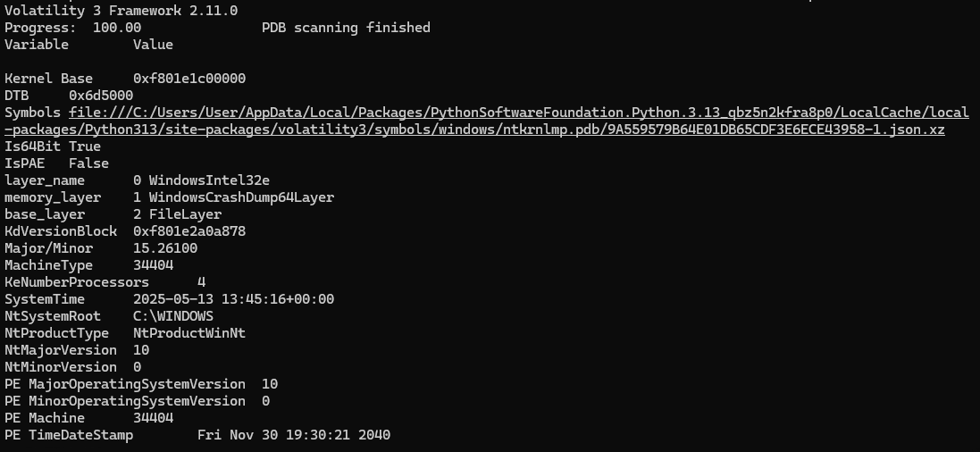The image size is (980, 452).
Task: Click the Progress 100.00 value
Action: [x=117, y=28]
